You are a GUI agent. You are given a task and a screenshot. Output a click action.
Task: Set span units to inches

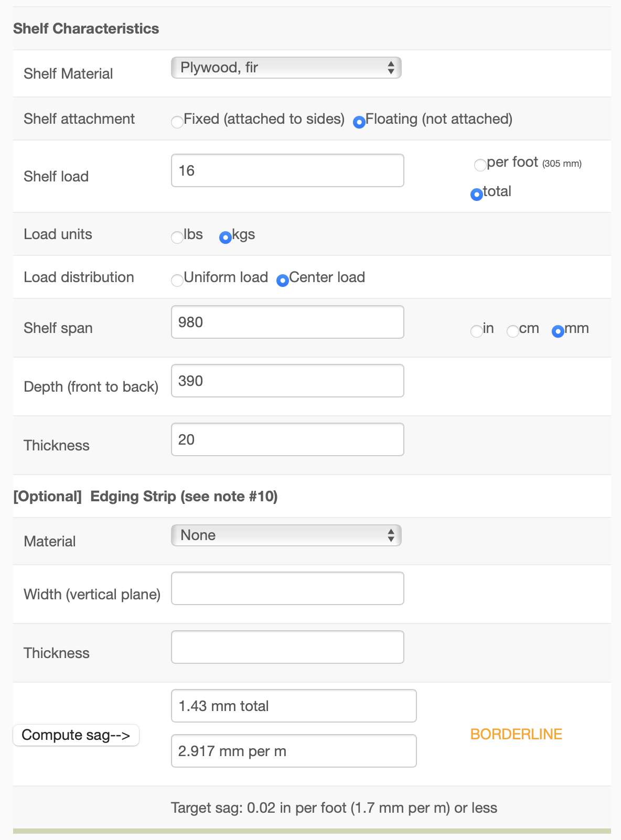pos(476,331)
